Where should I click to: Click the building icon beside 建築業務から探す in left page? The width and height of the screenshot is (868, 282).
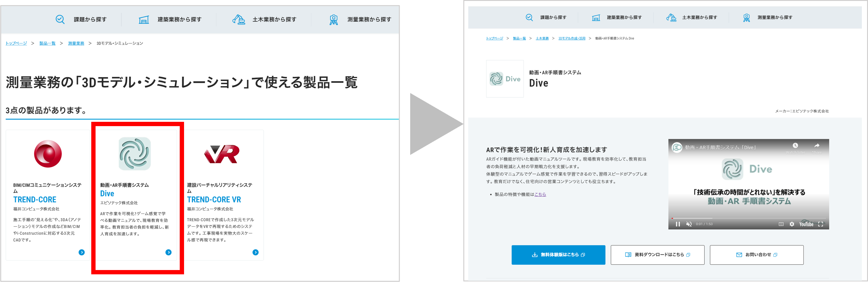(x=144, y=20)
